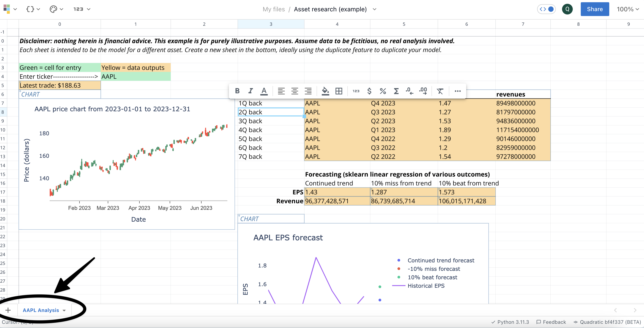The height and width of the screenshot is (328, 644).
Task: Toggle the code cell outline switch
Action: pyautogui.click(x=546, y=9)
